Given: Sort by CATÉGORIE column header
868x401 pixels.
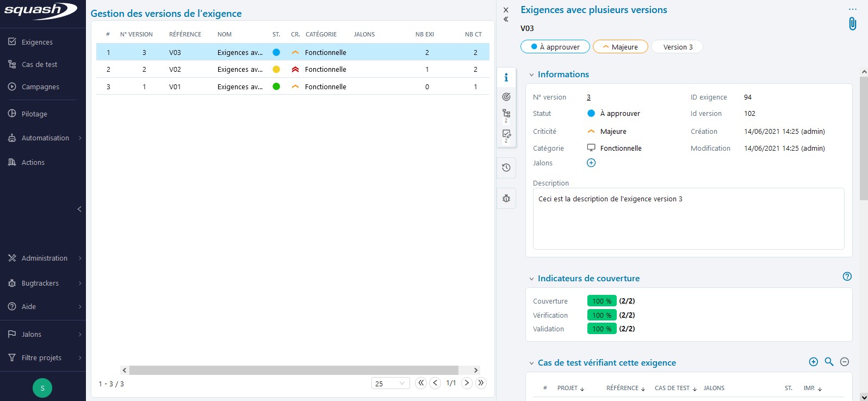Looking at the screenshot, I should coord(321,34).
